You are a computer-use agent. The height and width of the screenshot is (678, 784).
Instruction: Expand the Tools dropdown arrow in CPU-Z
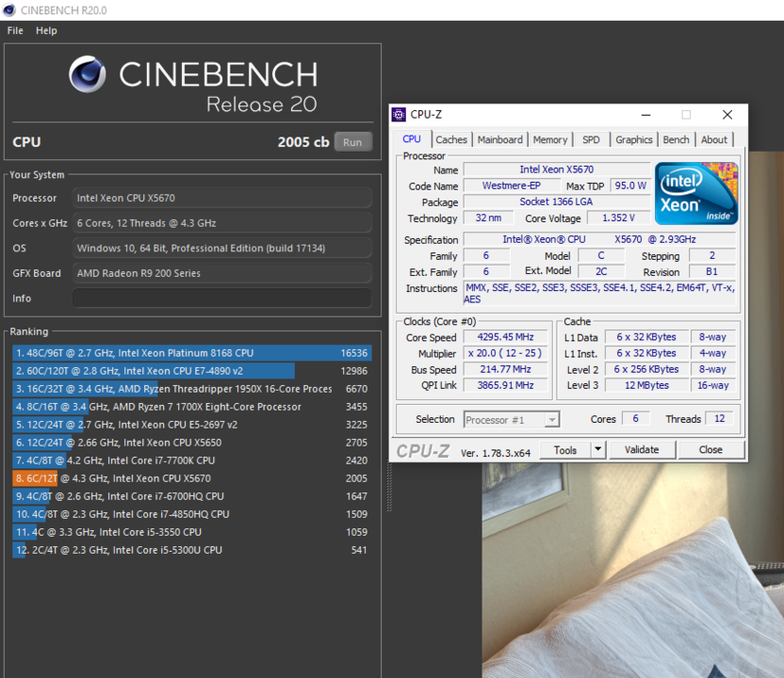click(598, 450)
